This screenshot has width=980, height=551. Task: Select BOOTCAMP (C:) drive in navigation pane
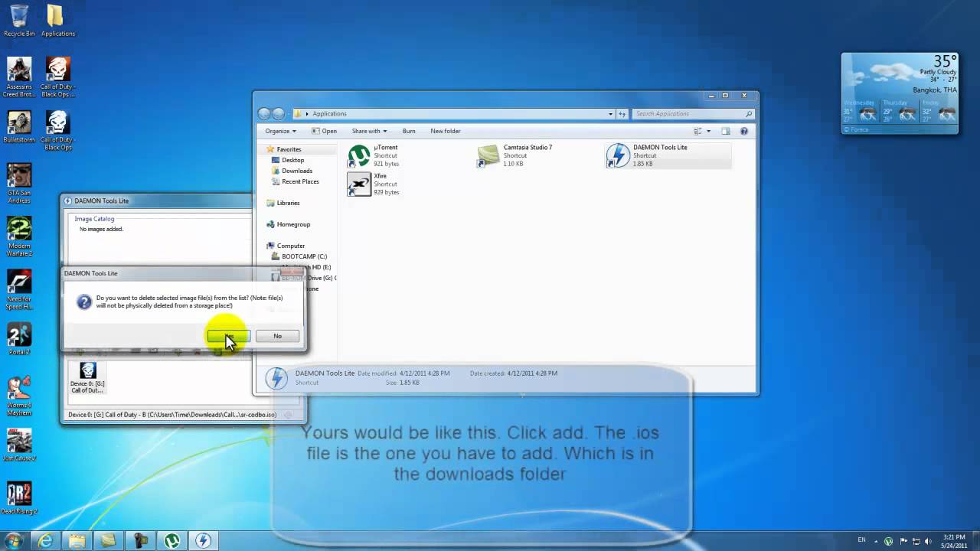[304, 256]
